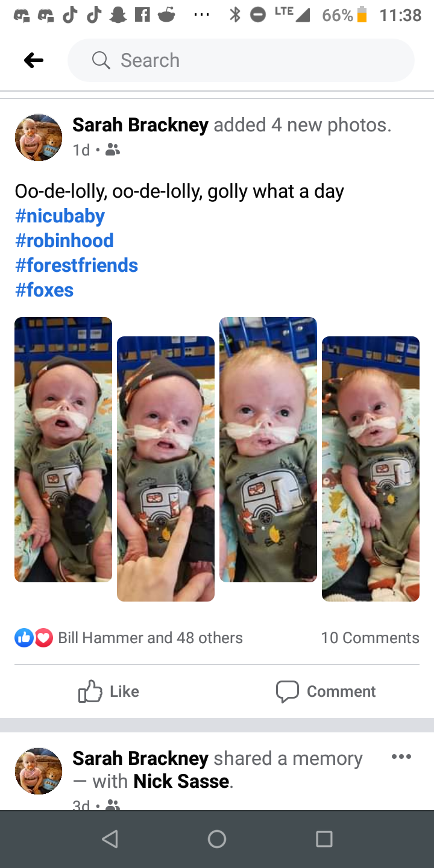Tap the Android home circle button
Image resolution: width=434 pixels, height=868 pixels.
pos(217,839)
